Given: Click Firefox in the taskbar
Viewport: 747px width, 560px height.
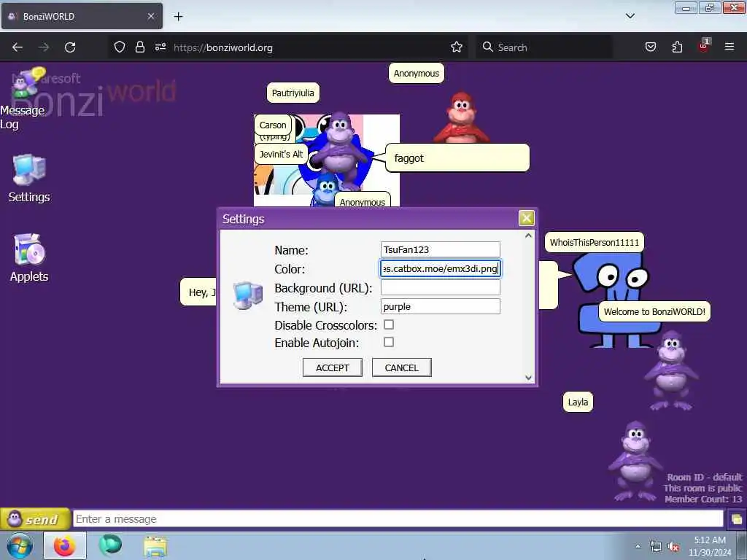Looking at the screenshot, I should tap(65, 545).
